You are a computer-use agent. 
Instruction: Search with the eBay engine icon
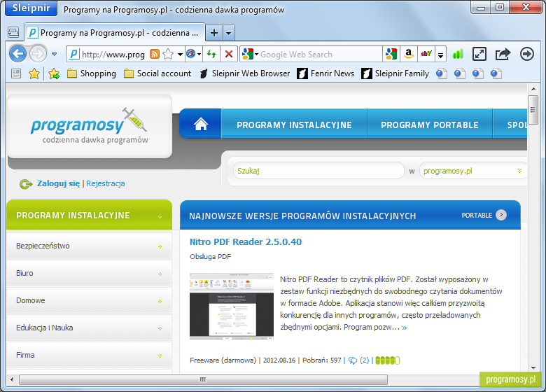tap(426, 54)
